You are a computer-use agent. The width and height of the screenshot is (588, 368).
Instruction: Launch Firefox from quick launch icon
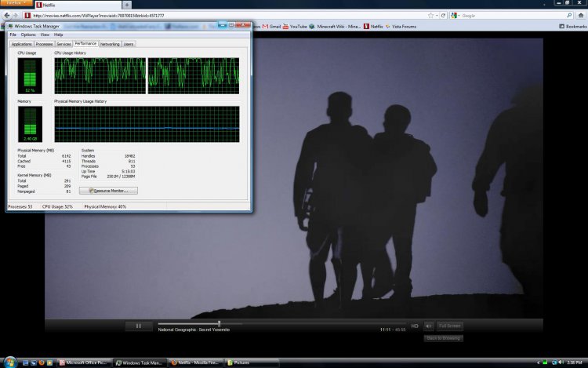pyautogui.click(x=42, y=363)
